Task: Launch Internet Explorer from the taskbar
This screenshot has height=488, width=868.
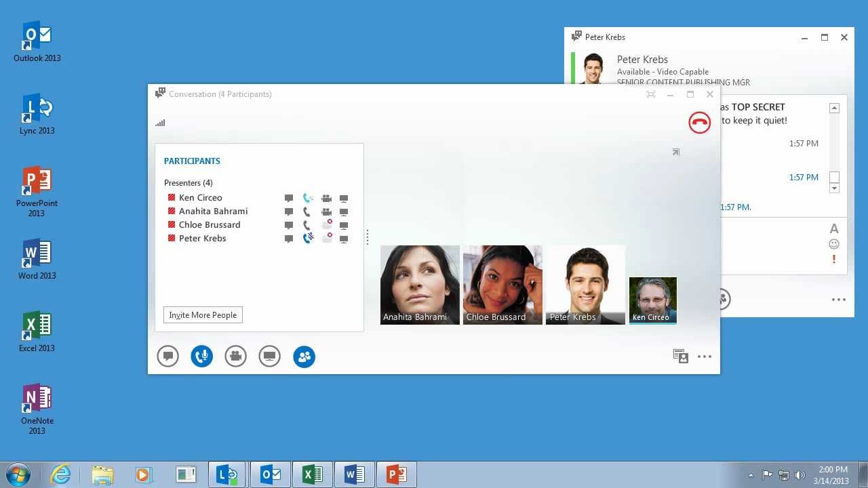Action: point(61,474)
